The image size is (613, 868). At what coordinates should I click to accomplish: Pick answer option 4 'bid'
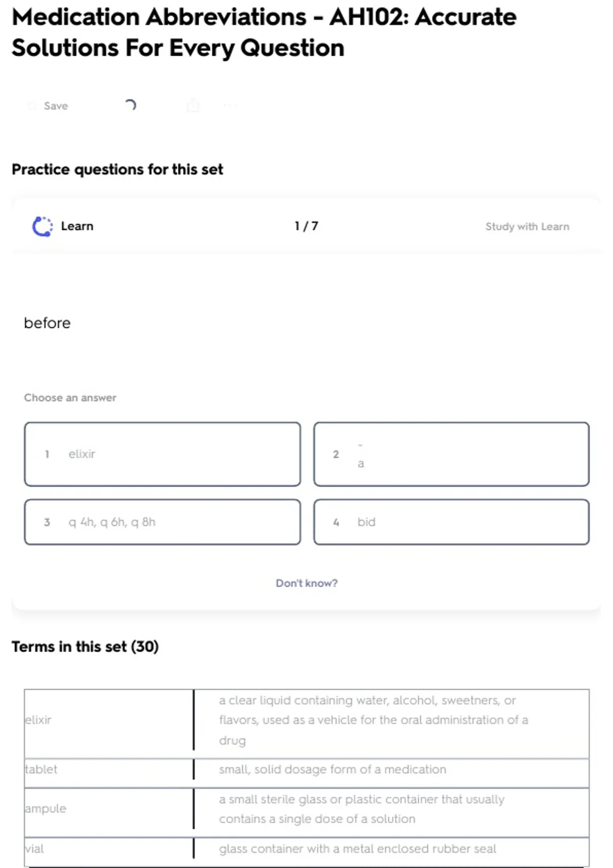point(451,522)
